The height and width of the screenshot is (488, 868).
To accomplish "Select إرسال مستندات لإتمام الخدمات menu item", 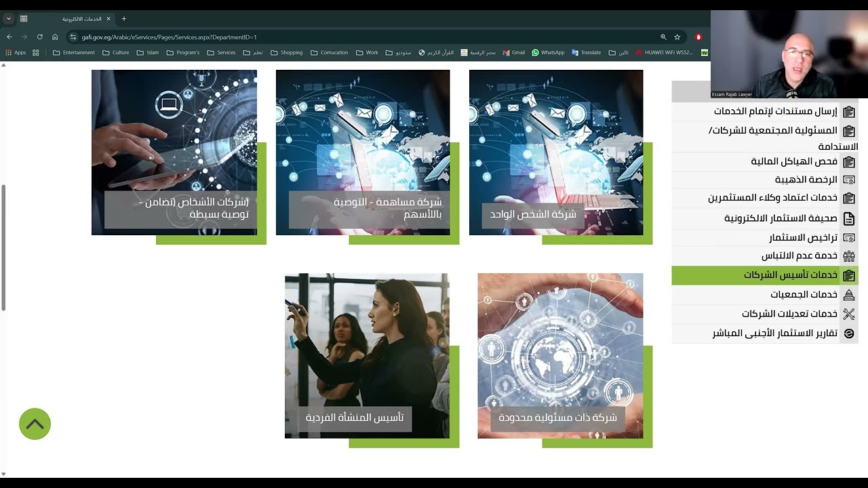I will pos(765,111).
